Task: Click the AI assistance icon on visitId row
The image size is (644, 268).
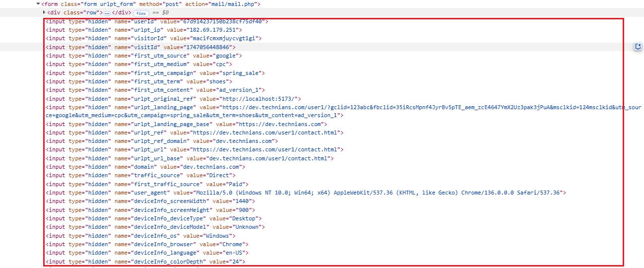Action: point(638,47)
